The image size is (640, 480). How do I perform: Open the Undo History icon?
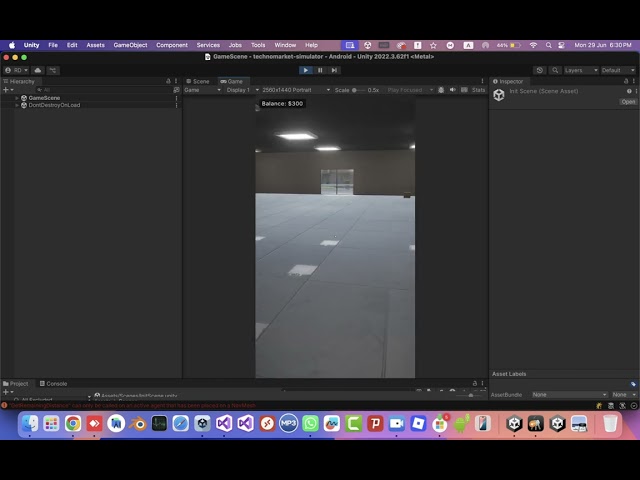pyautogui.click(x=540, y=70)
